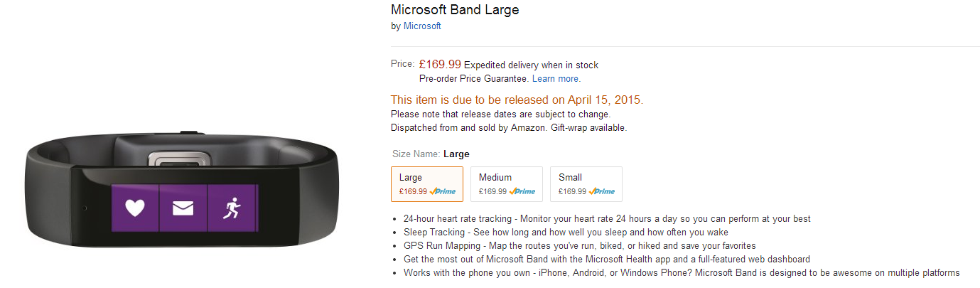Click the Learn more link
Image resolution: width=980 pixels, height=288 pixels.
[x=556, y=79]
